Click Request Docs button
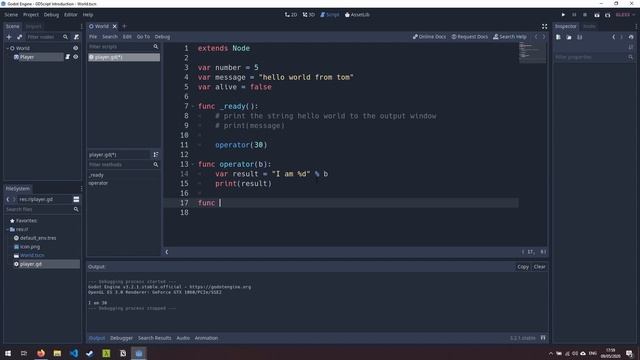The height and width of the screenshot is (360, 640). [x=470, y=37]
